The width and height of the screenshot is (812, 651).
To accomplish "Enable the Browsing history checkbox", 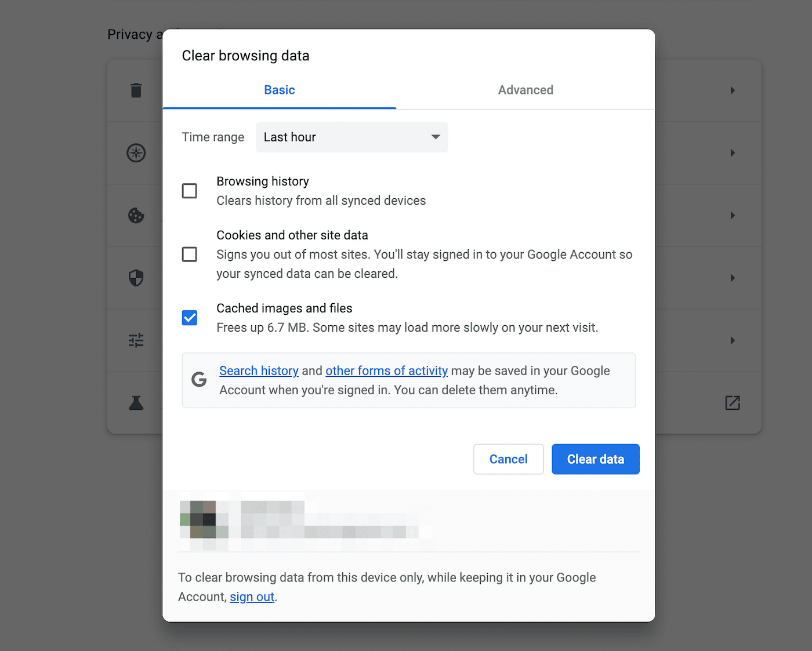I will point(189,191).
